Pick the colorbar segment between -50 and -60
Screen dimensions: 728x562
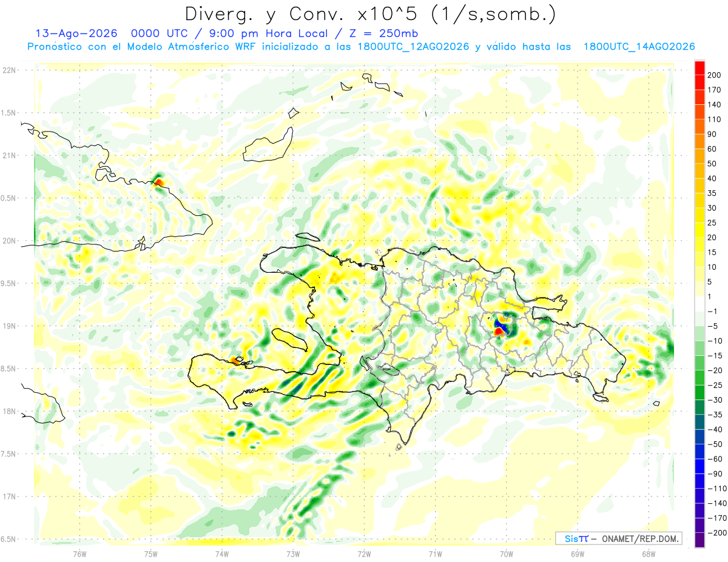(699, 452)
